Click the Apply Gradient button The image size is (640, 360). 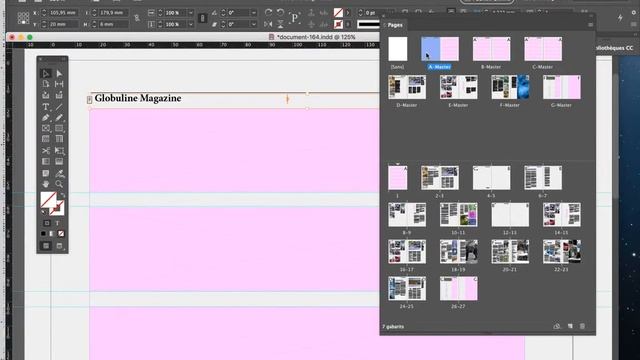pos(52,234)
